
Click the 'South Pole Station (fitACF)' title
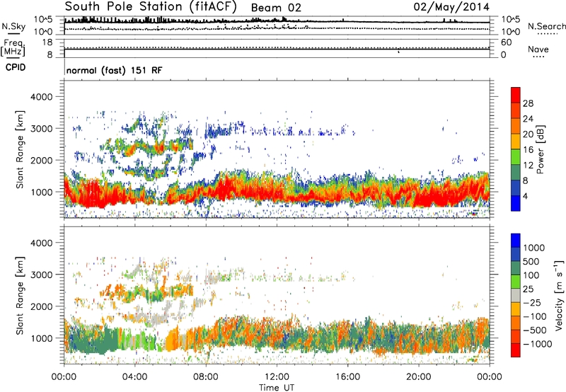coord(151,7)
